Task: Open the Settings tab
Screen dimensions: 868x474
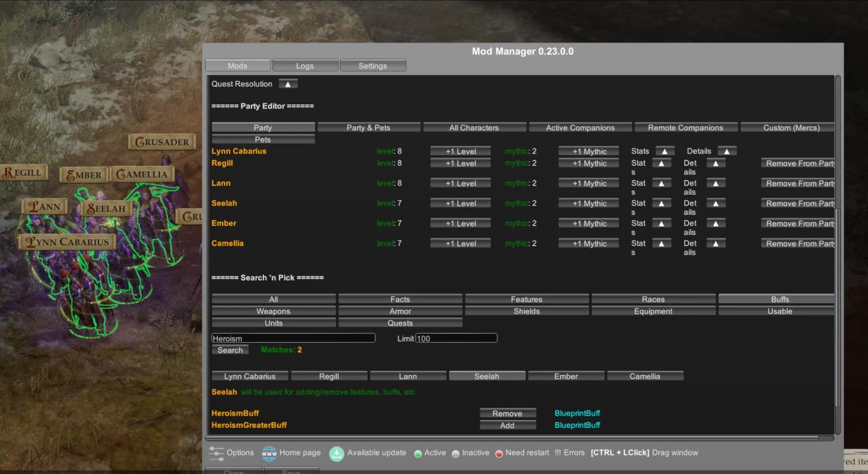Action: point(373,66)
